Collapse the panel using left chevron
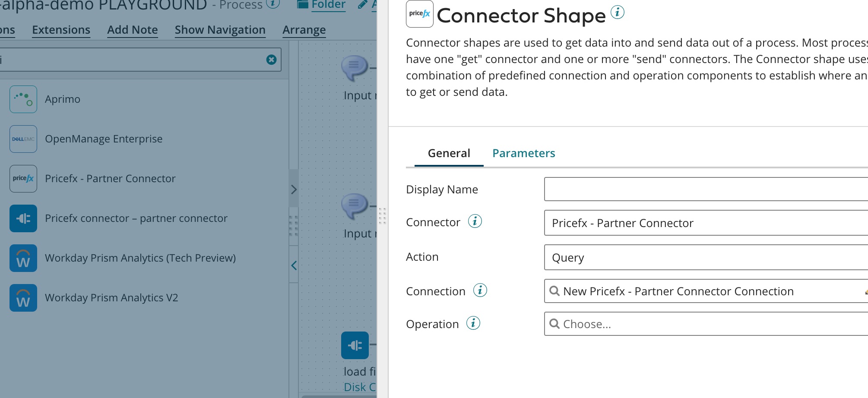This screenshot has width=868, height=398. (x=294, y=265)
